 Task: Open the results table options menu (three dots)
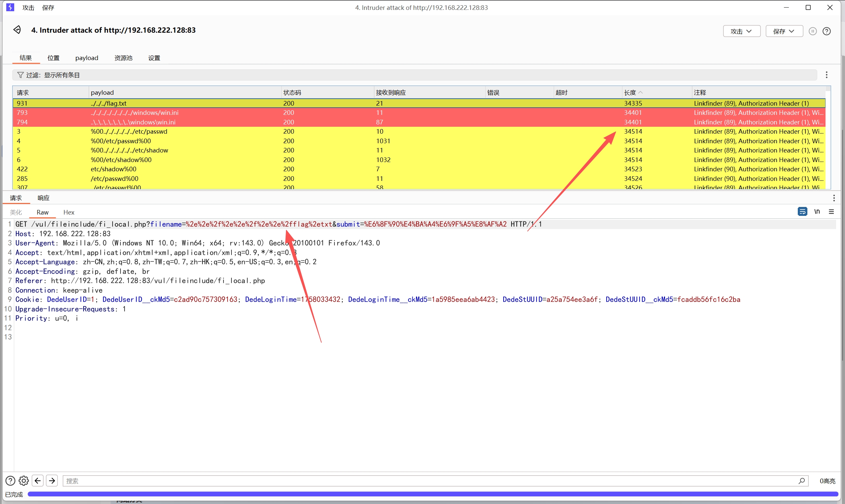(826, 75)
